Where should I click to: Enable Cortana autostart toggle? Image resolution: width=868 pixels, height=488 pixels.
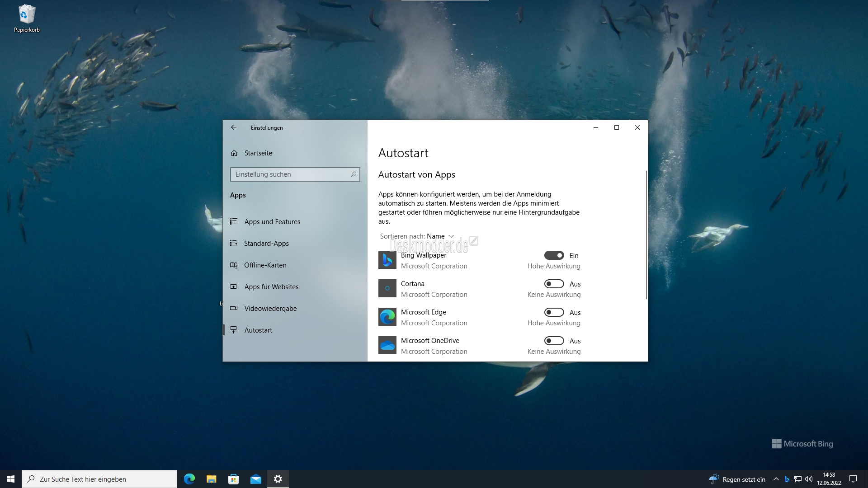tap(554, 284)
